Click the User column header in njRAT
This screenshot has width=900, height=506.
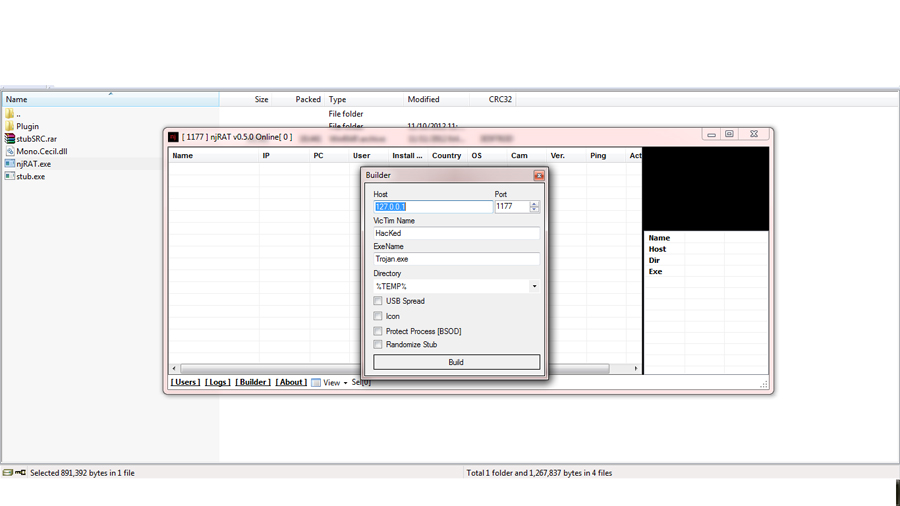pos(369,155)
